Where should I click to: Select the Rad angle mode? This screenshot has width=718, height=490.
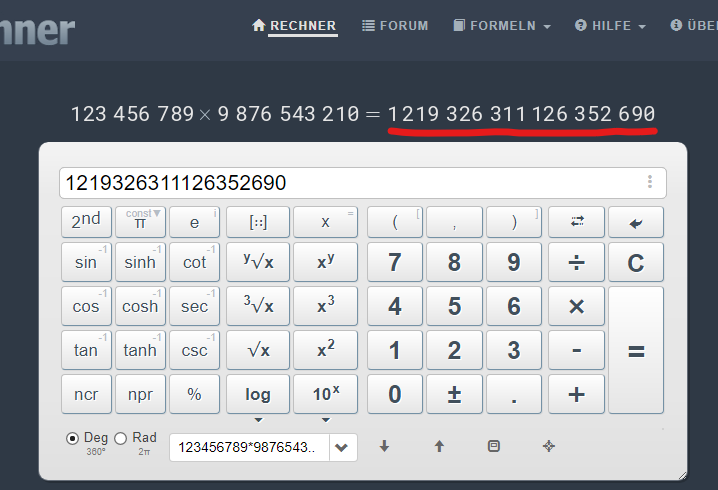121,438
